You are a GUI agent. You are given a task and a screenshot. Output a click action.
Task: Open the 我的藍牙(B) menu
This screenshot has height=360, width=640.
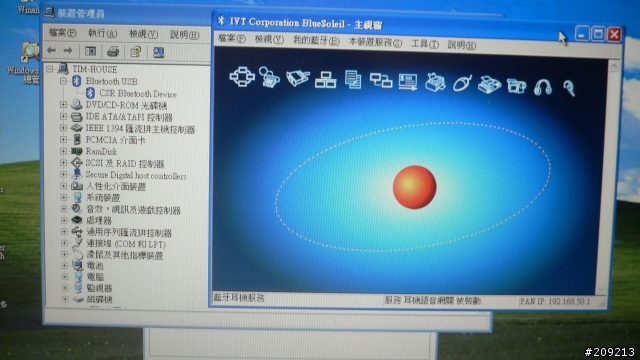[316, 41]
